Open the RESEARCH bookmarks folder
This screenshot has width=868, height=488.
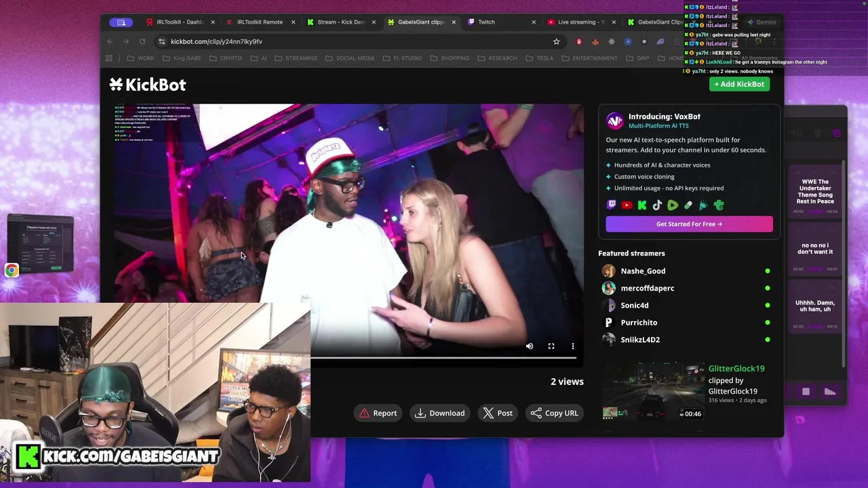[x=497, y=58]
